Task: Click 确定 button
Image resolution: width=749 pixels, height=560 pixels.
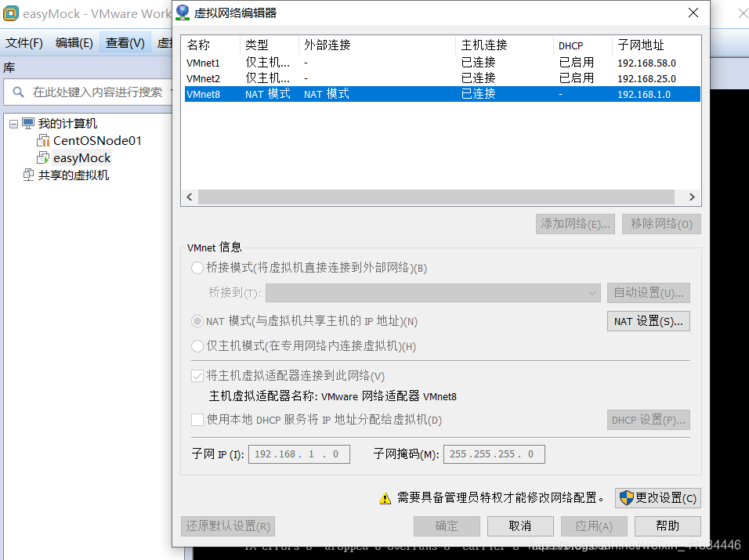Action: [x=447, y=526]
